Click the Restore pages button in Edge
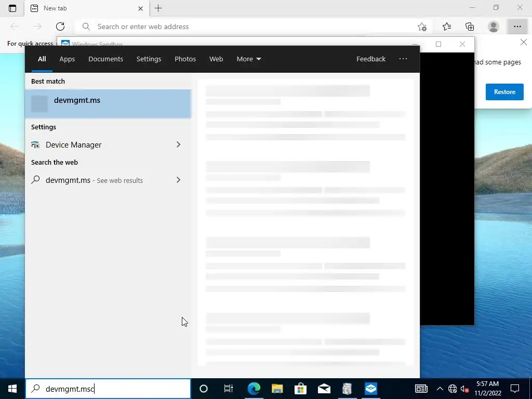Viewport: 532px width, 399px height. [x=504, y=92]
